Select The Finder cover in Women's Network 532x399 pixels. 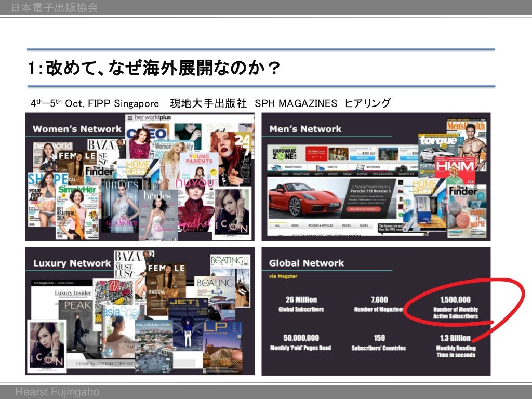tap(99, 172)
